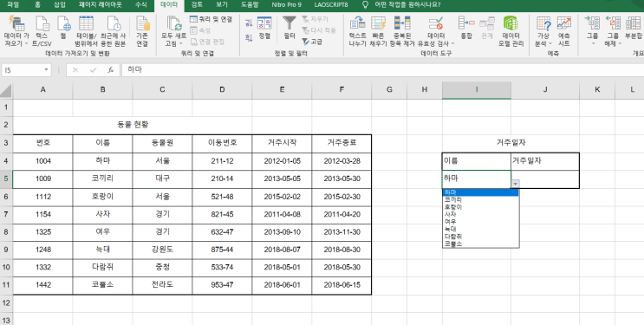644x325 pixels.
Task: Select column D header
Action: [222, 89]
